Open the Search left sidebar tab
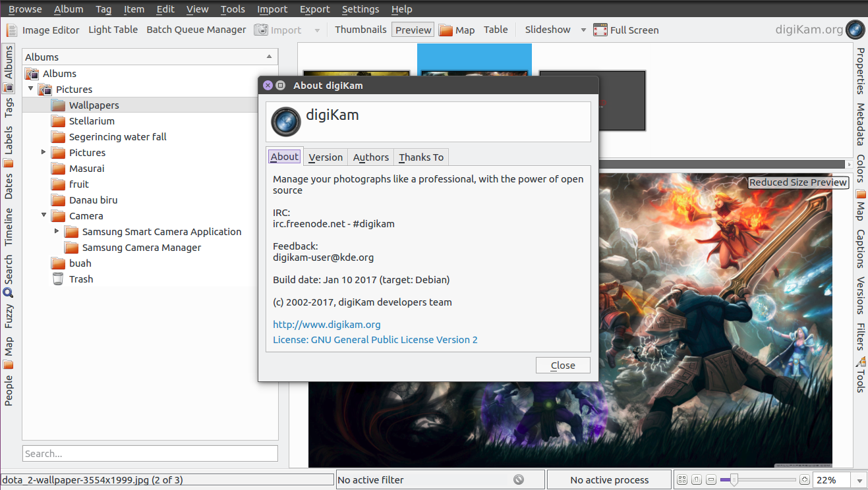This screenshot has height=490, width=868. coord(9,277)
